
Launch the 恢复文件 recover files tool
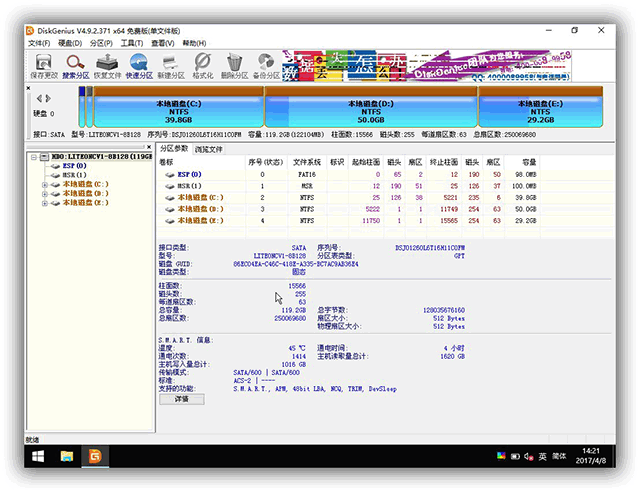[x=107, y=66]
